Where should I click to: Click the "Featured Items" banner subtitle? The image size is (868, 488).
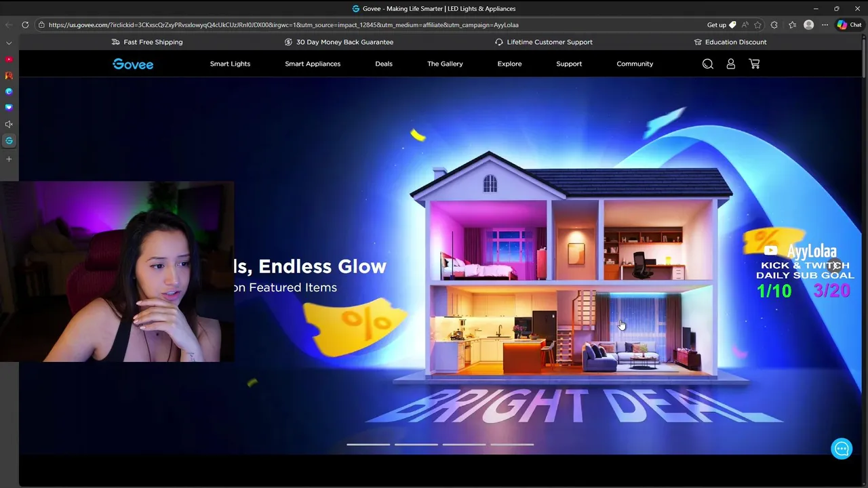click(293, 287)
